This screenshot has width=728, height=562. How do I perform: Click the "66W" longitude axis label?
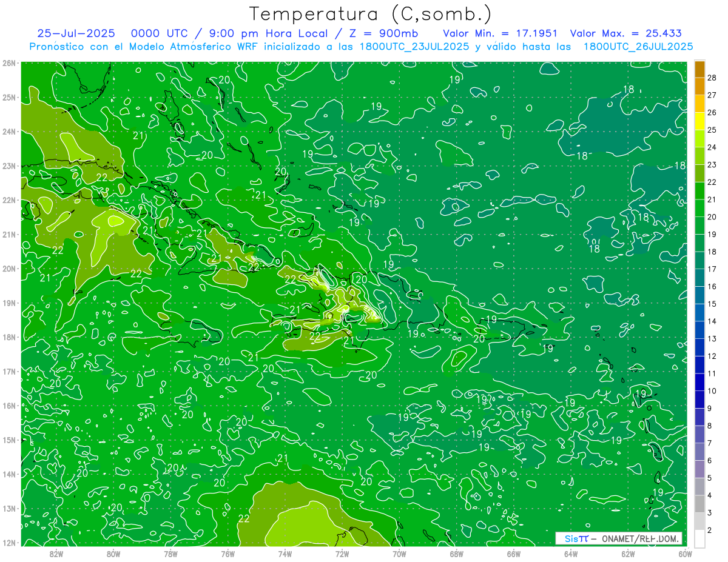(x=514, y=553)
